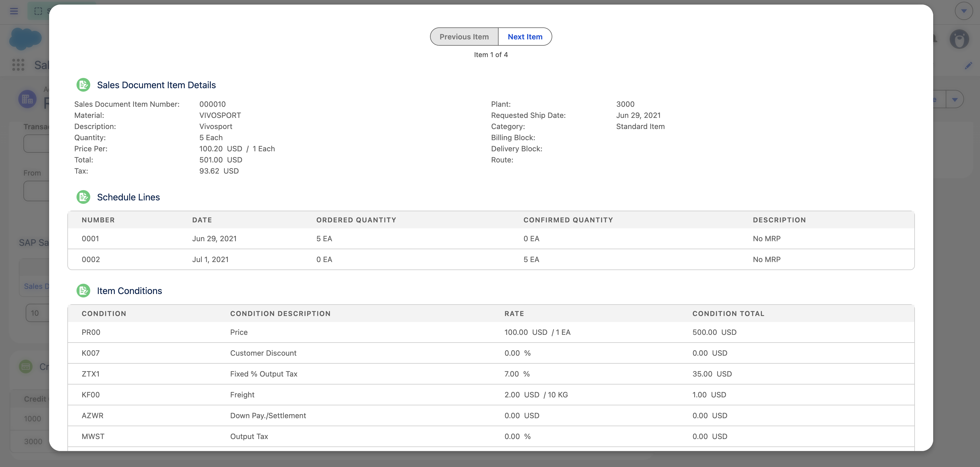Click the Number column header in Schedule Lines
This screenshot has height=467, width=980.
[98, 220]
